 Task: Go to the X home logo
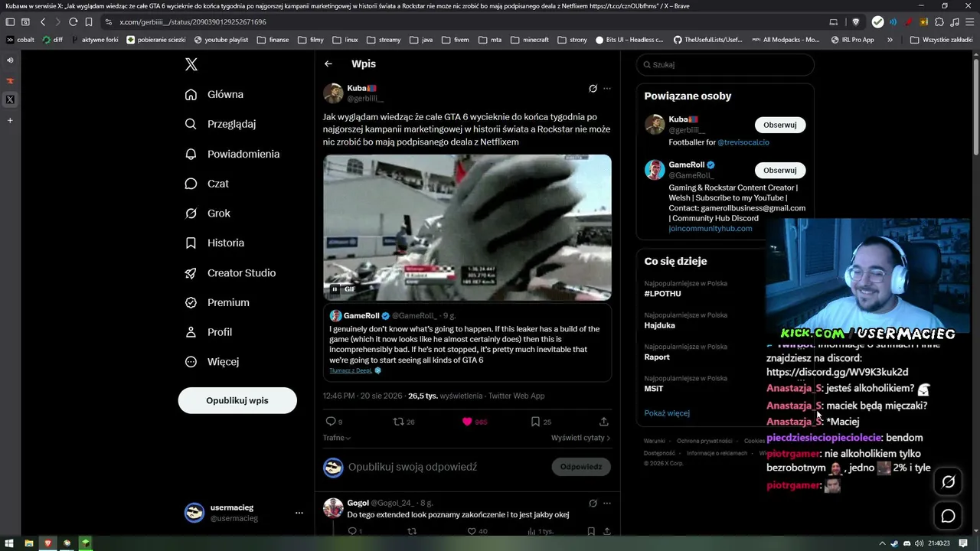[x=191, y=64]
